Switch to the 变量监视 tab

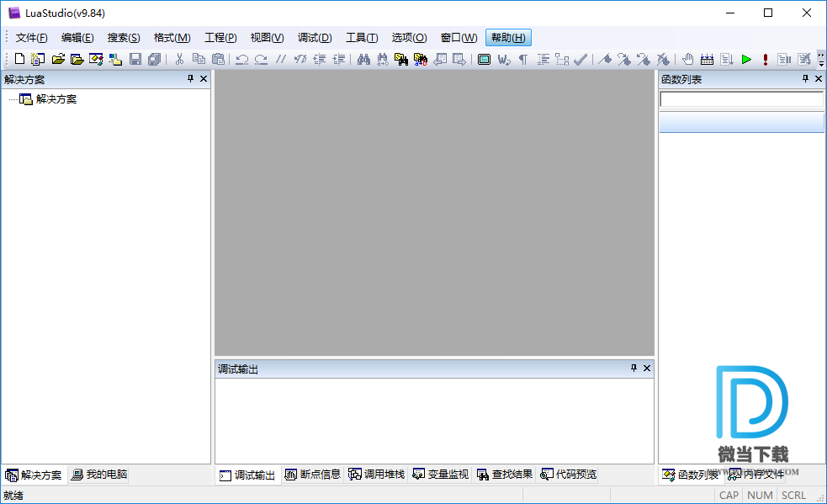440,475
